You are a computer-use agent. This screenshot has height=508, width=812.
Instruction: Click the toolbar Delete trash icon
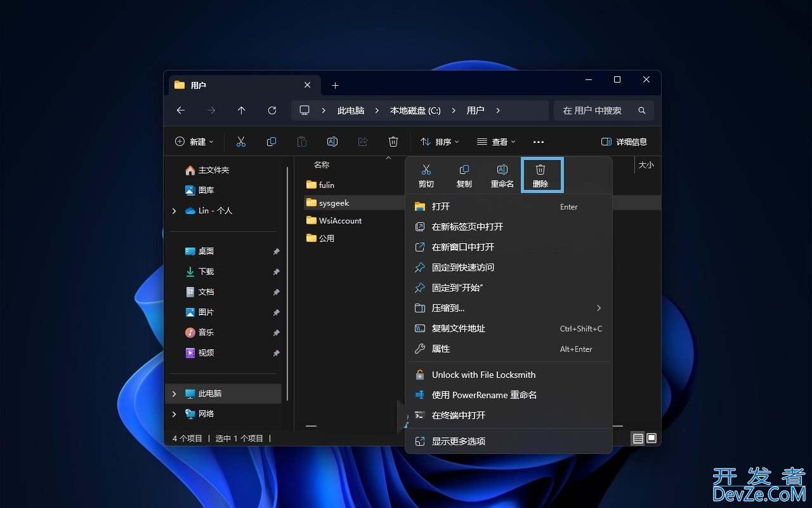tap(393, 142)
